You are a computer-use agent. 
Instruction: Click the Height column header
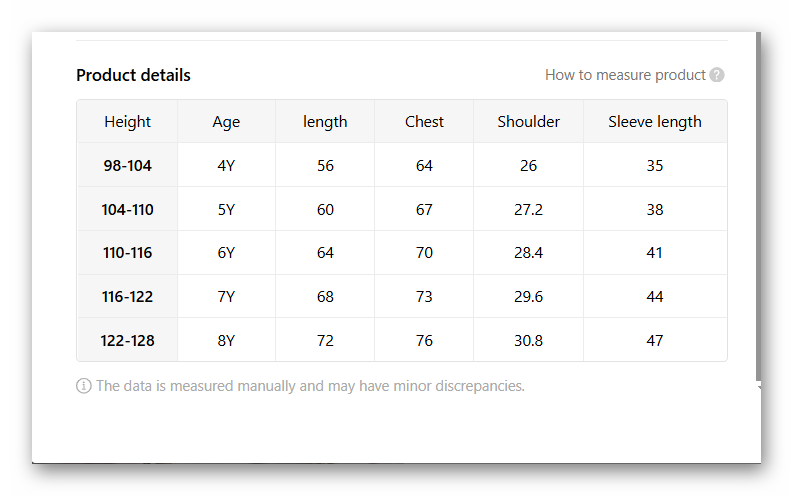(127, 122)
